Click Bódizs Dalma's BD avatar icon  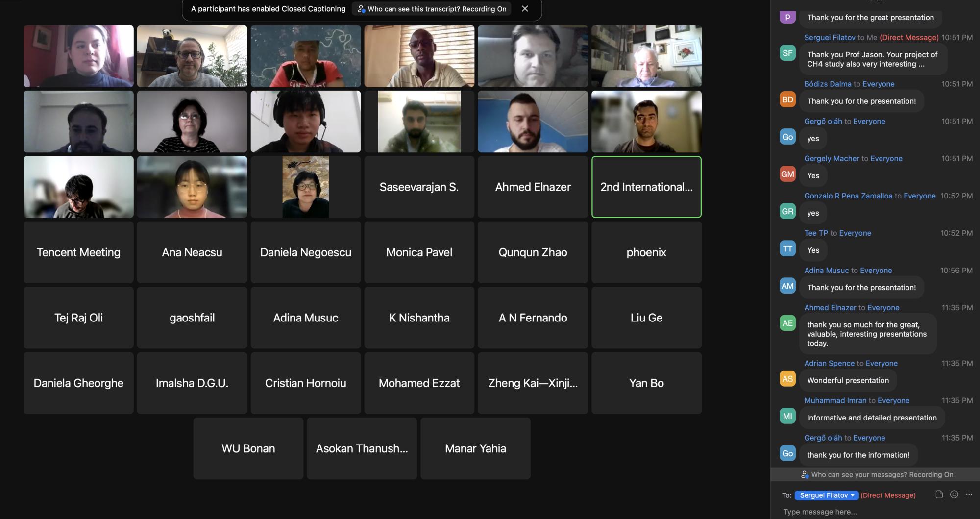pos(787,99)
